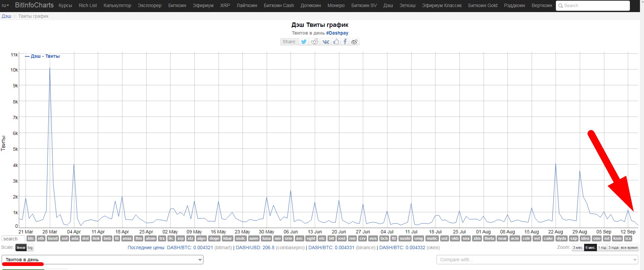Go to Биткоин in the navigation bar
This screenshot has width=644, height=270.
(177, 5)
